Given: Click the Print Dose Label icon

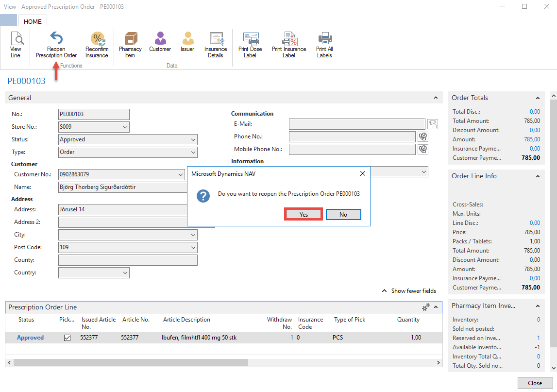Looking at the screenshot, I should 250,40.
